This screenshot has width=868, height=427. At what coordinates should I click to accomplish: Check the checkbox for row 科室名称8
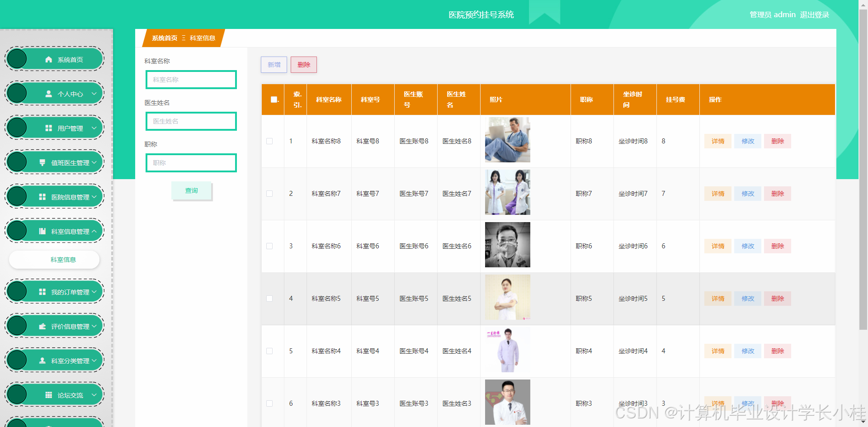(x=269, y=141)
